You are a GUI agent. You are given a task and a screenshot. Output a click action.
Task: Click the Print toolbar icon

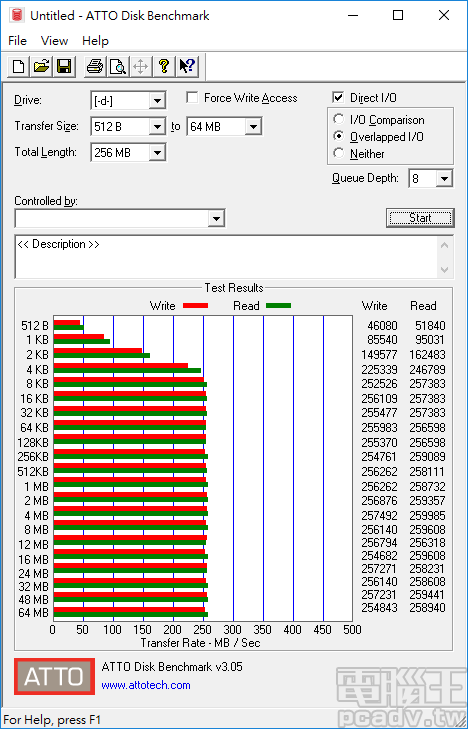[95, 66]
